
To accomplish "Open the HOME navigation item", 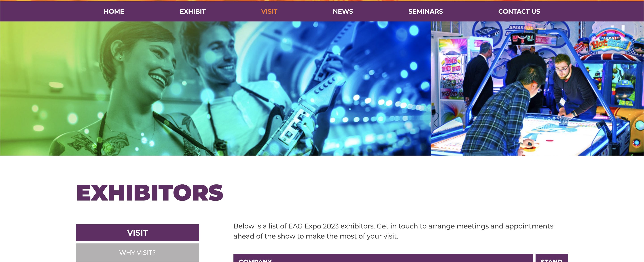I will [x=114, y=11].
